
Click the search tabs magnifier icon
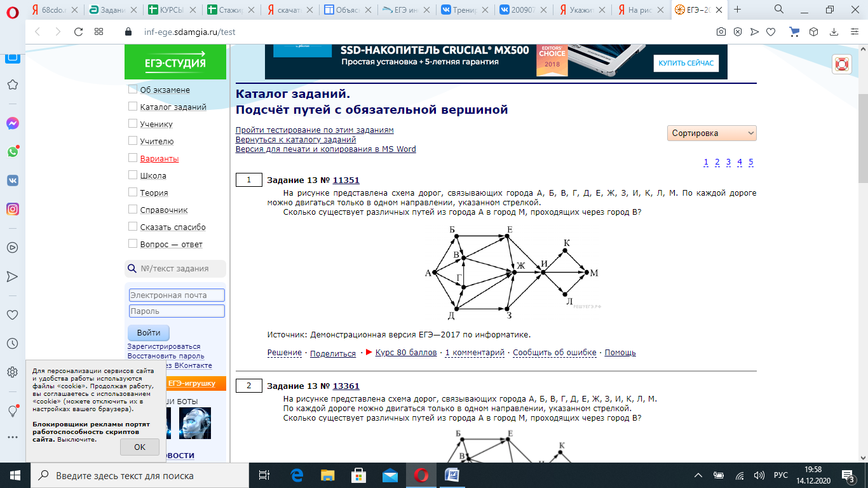tap(779, 10)
